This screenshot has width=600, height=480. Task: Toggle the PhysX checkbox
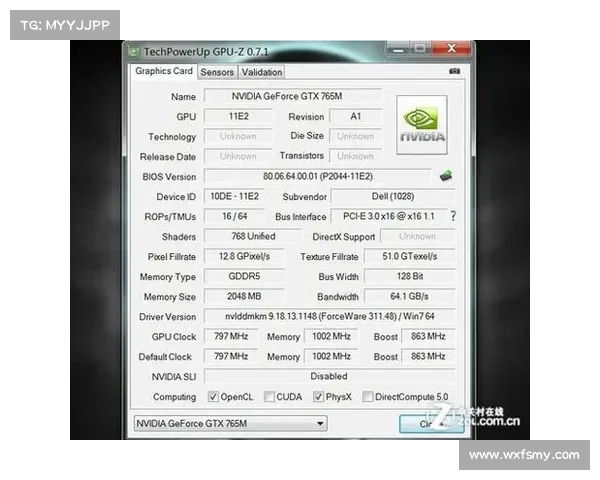(x=318, y=397)
